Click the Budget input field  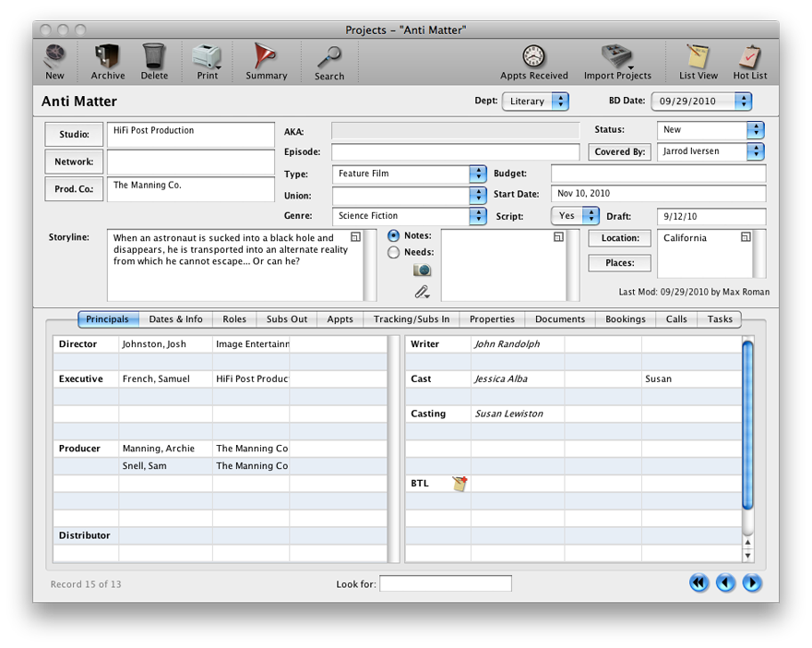tap(658, 173)
